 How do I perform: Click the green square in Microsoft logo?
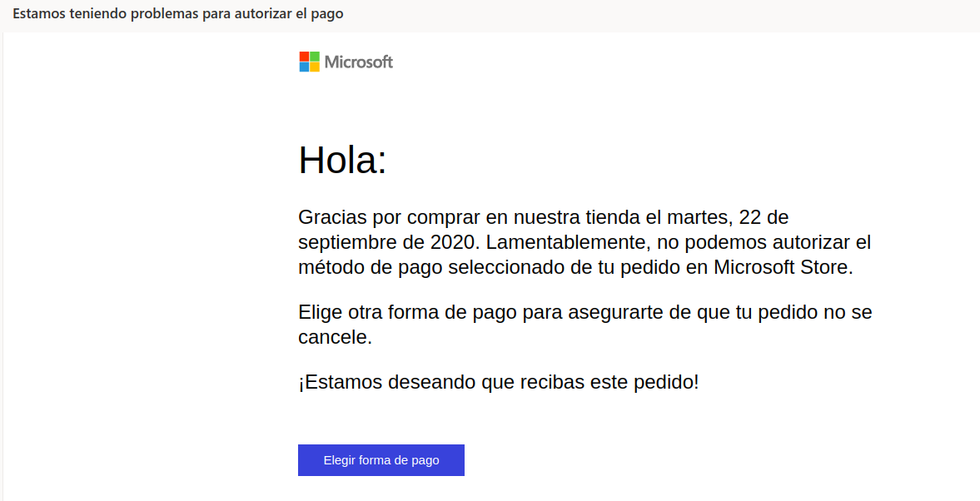pos(315,57)
